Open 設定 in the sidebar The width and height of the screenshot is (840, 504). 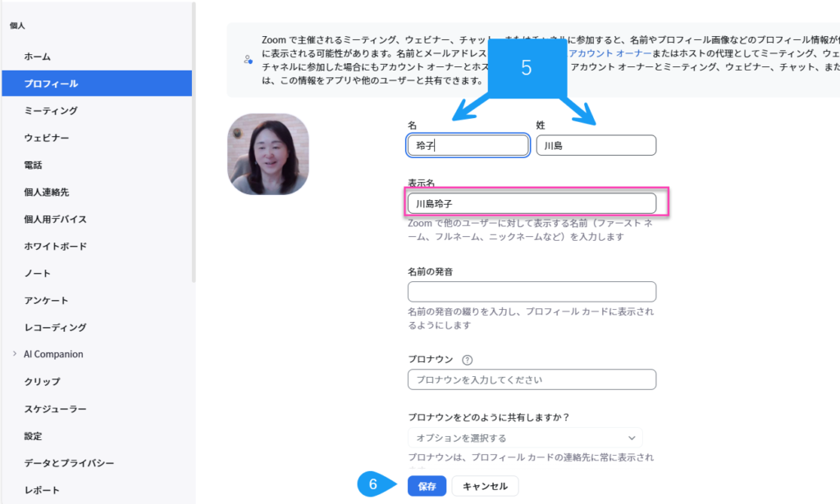tap(33, 435)
